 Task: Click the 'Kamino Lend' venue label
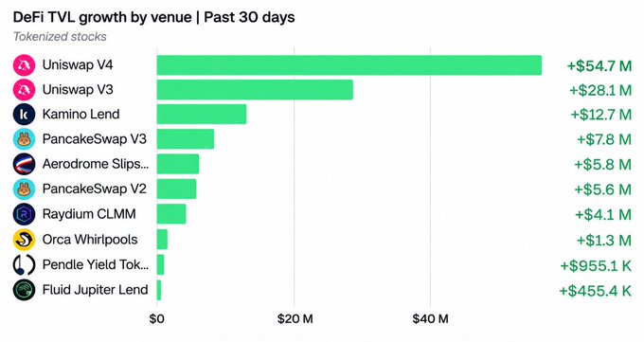80,115
